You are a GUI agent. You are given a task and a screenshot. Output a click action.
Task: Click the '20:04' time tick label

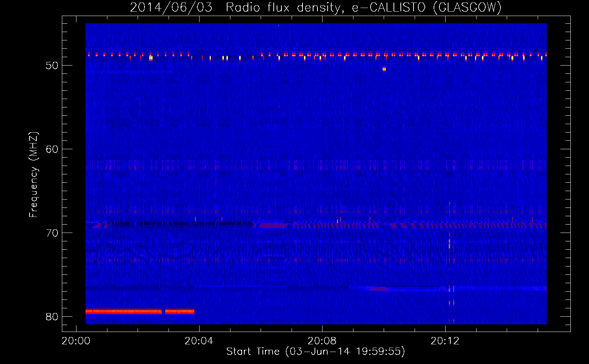pos(199,341)
